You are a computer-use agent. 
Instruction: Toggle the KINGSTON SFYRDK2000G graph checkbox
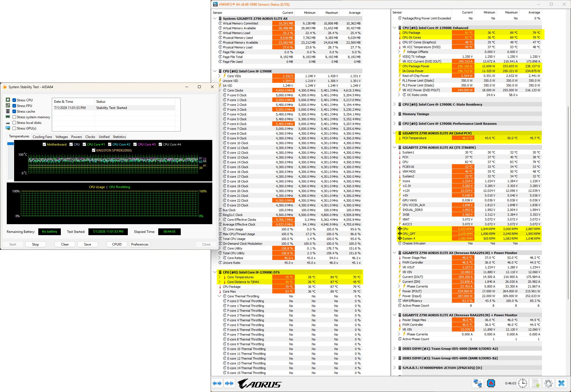pyautogui.click(x=93, y=150)
